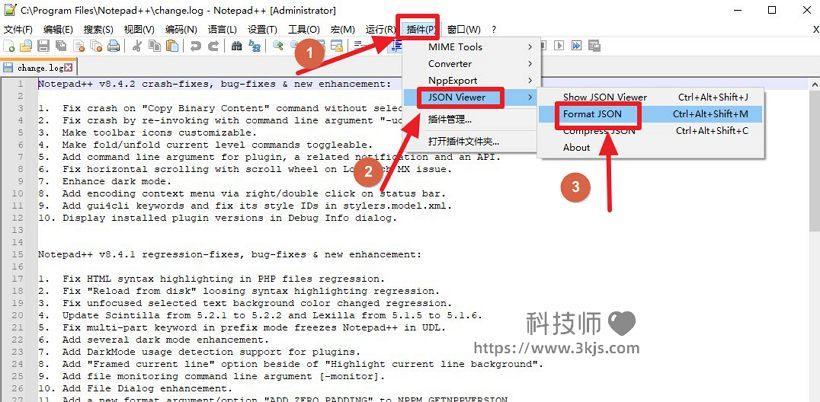Expand the Converter submenu
The width and height of the screenshot is (820, 402).
(x=472, y=63)
